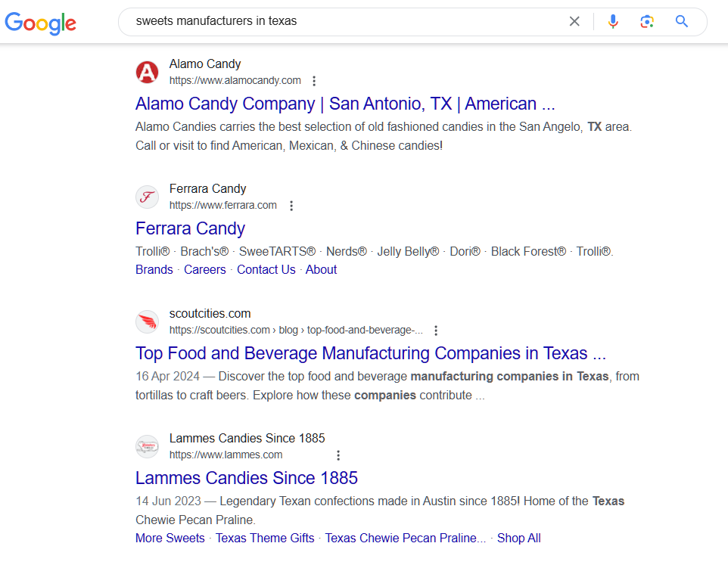The height and width of the screenshot is (568, 728).
Task: Open Top Food and Beverage Manufacturing Companies result
Action: click(x=371, y=353)
